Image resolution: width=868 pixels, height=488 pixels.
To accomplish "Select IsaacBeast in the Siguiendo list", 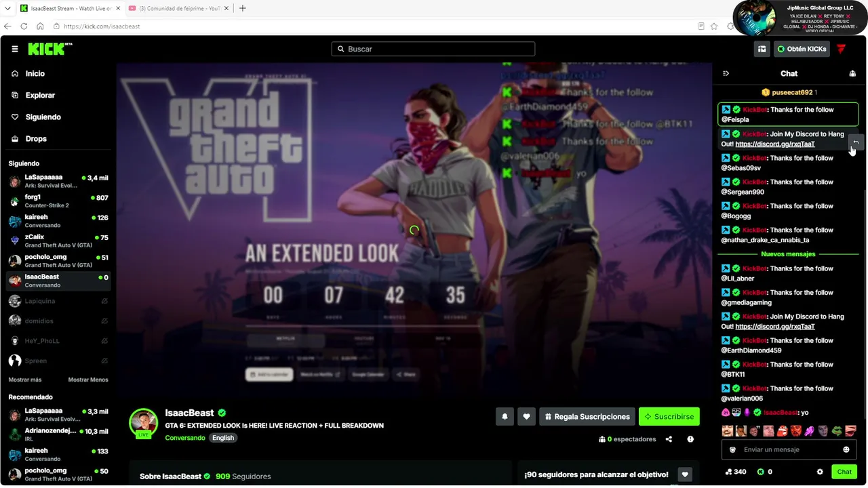I will tap(58, 281).
